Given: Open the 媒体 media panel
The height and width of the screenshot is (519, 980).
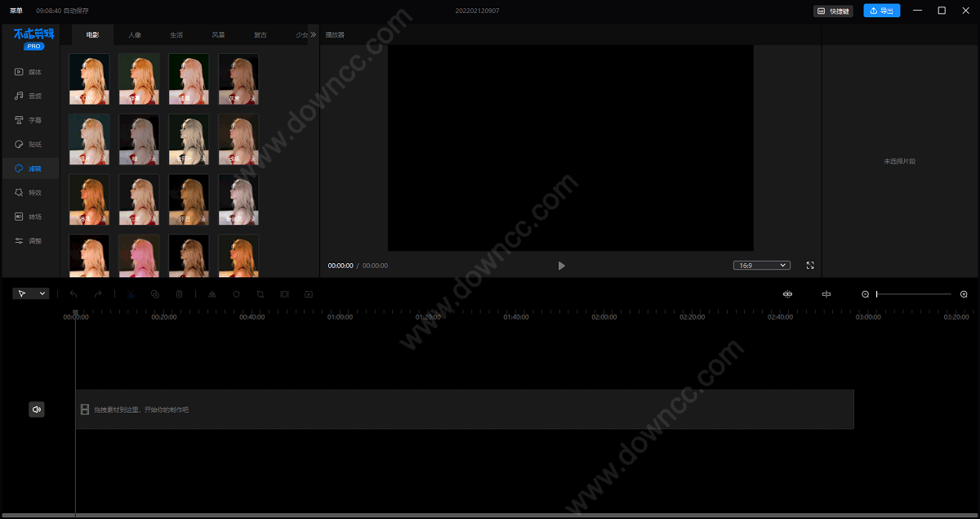Looking at the screenshot, I should [x=29, y=72].
